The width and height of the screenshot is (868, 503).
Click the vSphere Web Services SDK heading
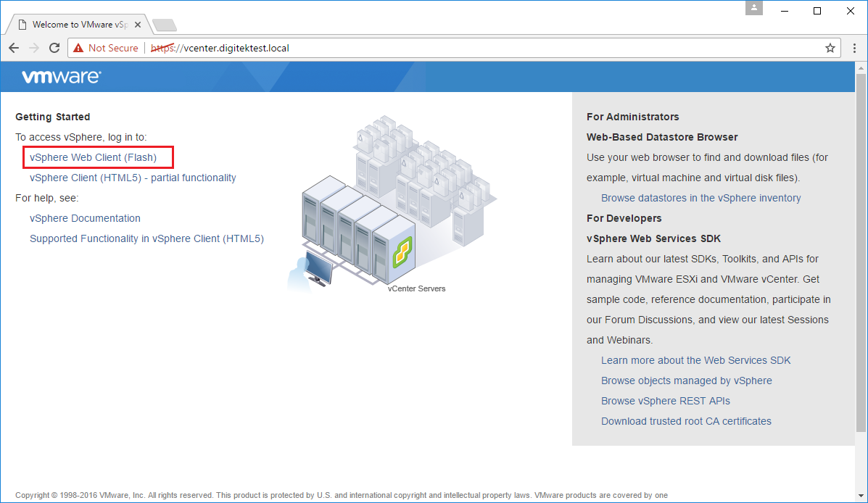pos(654,238)
